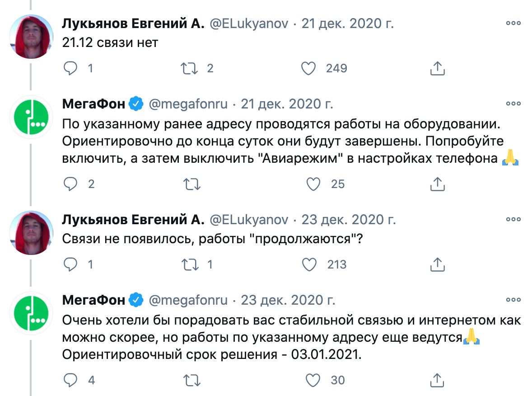Click the МегаФон green logo avatar in last tweet
Screen dimensions: 532x396
coord(32,315)
